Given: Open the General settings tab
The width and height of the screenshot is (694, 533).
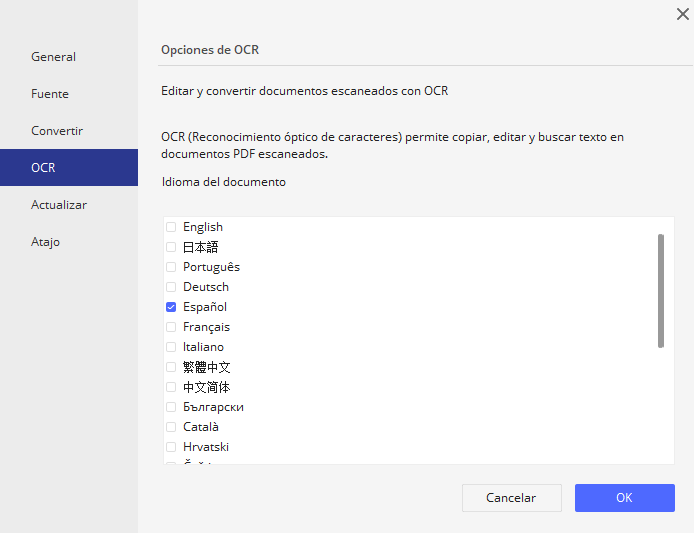Looking at the screenshot, I should 54,57.
